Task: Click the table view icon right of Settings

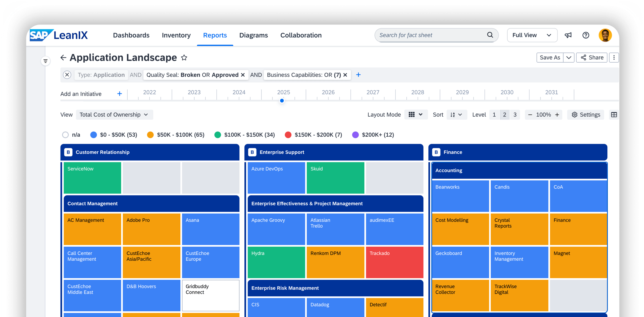Action: click(x=614, y=115)
